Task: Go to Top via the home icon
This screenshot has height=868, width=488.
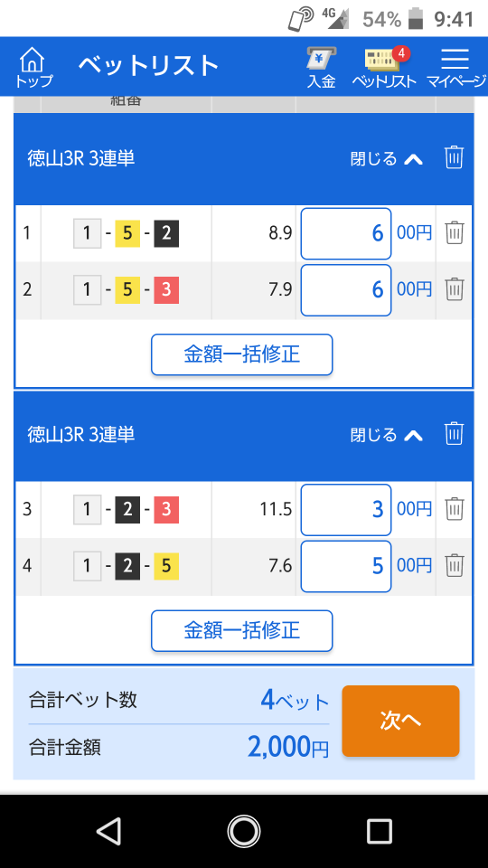Action: (33, 67)
